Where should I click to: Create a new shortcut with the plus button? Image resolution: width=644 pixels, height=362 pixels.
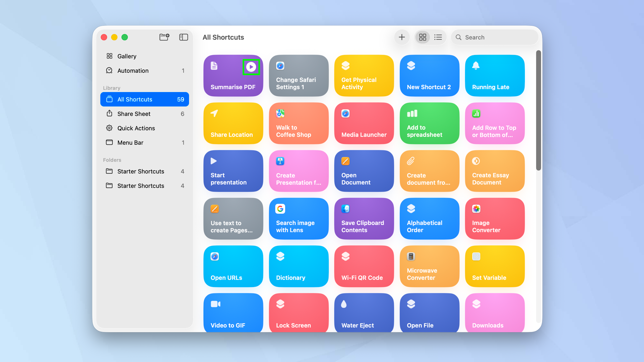pos(402,37)
